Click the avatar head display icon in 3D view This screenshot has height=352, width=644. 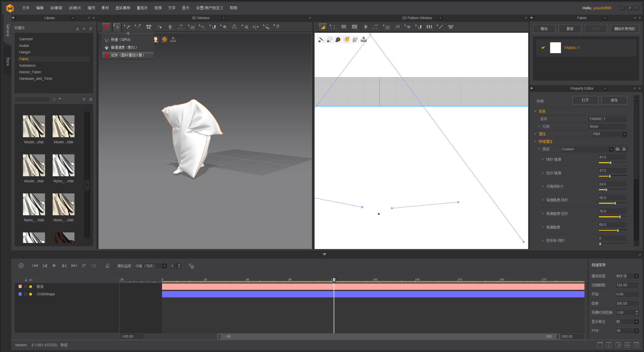coord(156,40)
